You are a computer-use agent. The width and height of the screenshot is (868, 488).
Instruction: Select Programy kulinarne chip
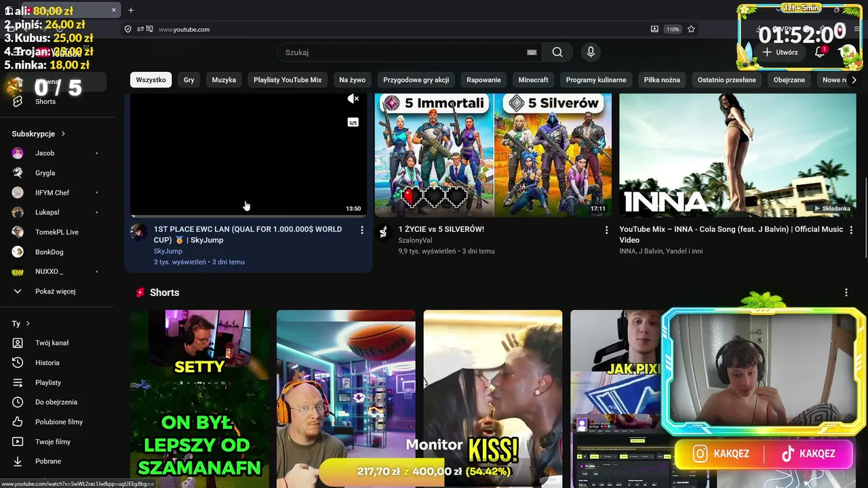pyautogui.click(x=596, y=80)
